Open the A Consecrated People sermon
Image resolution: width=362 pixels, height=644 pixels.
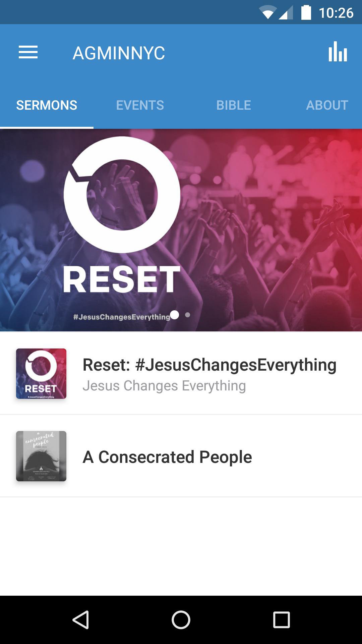pyautogui.click(x=167, y=457)
